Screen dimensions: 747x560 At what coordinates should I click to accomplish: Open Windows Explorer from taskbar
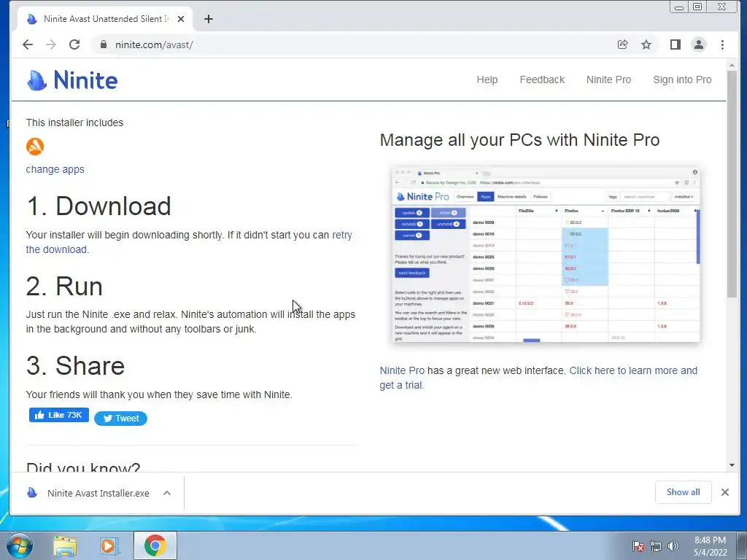point(65,545)
